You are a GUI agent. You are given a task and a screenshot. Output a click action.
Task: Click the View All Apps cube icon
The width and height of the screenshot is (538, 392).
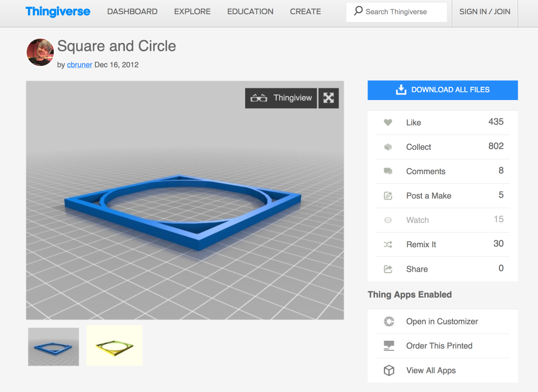389,370
